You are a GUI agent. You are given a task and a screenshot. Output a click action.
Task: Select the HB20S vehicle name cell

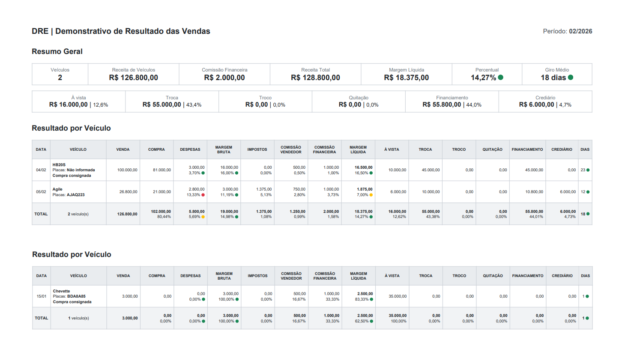coord(59,165)
